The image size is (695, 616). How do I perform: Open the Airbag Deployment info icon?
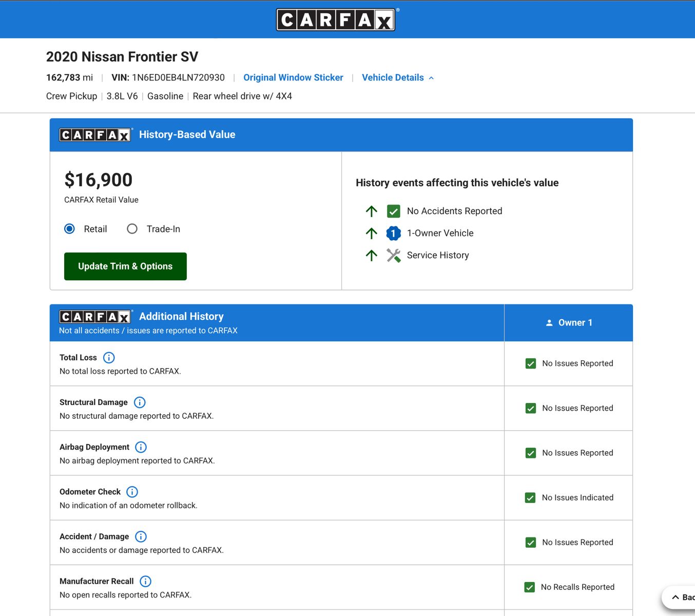[141, 447]
